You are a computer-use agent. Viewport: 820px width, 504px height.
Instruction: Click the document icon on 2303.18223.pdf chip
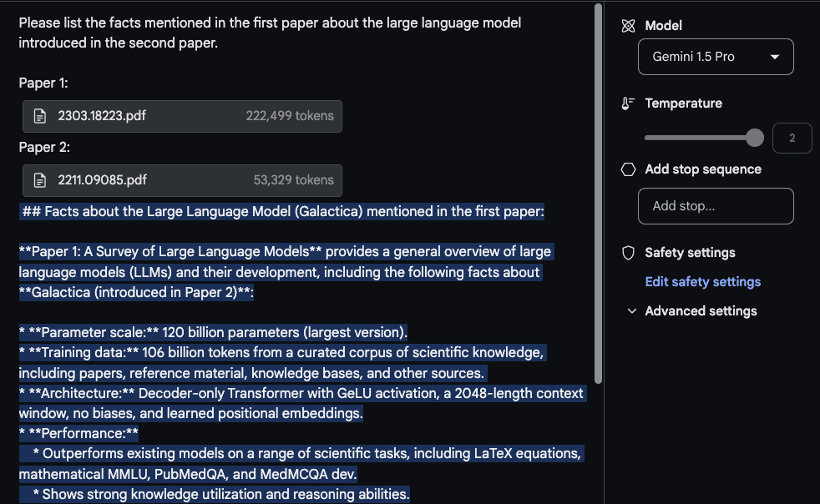[39, 116]
